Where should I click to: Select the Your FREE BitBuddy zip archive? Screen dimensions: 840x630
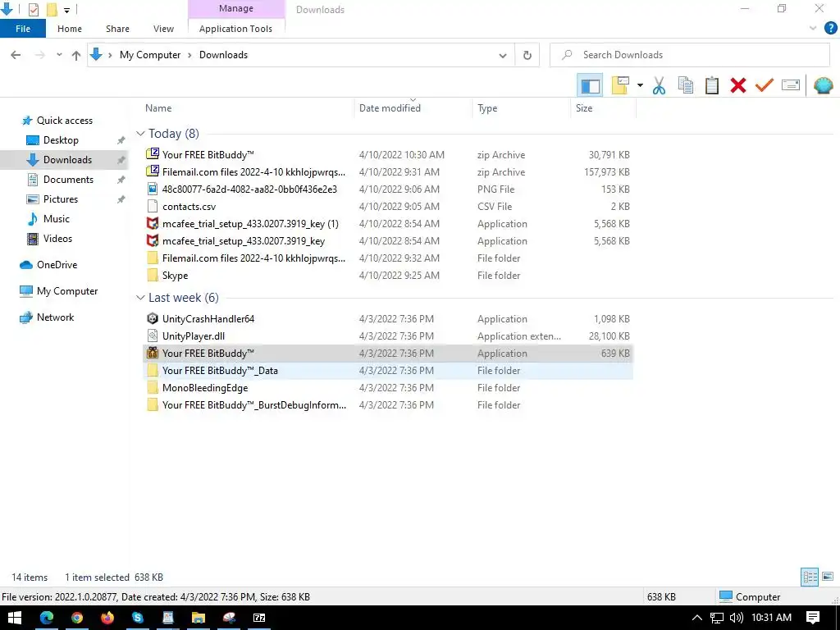(x=388, y=155)
